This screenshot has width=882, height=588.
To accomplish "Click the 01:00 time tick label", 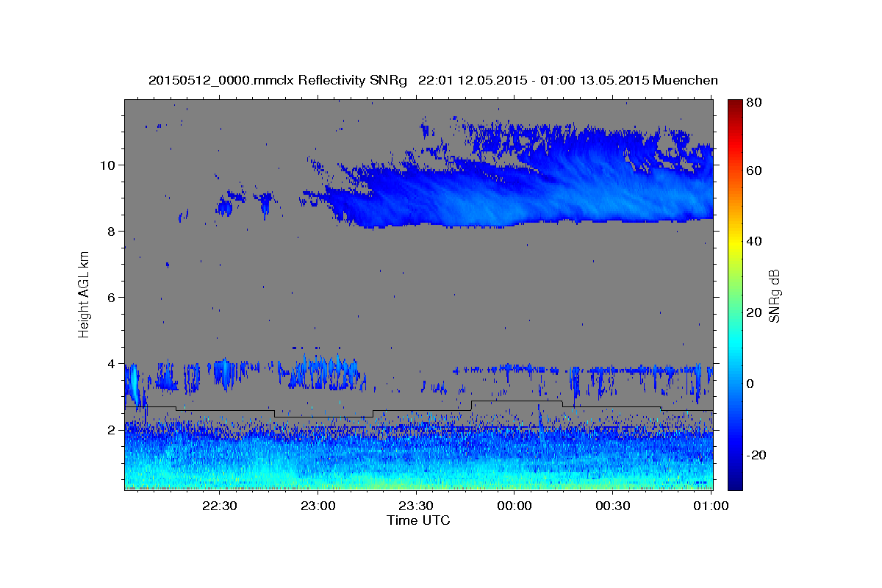I will 711,506.
